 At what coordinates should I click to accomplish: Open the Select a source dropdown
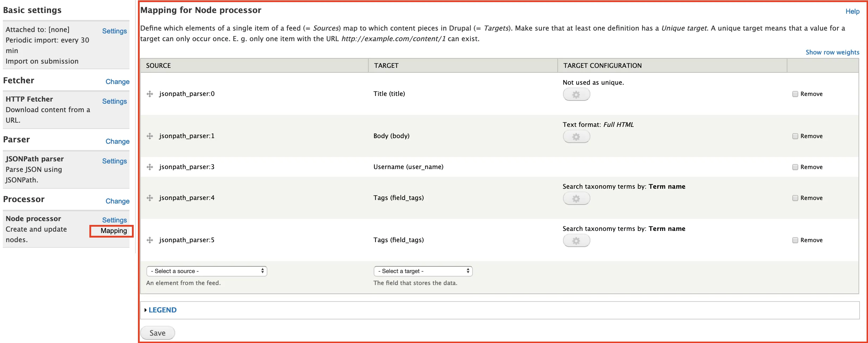[207, 271]
